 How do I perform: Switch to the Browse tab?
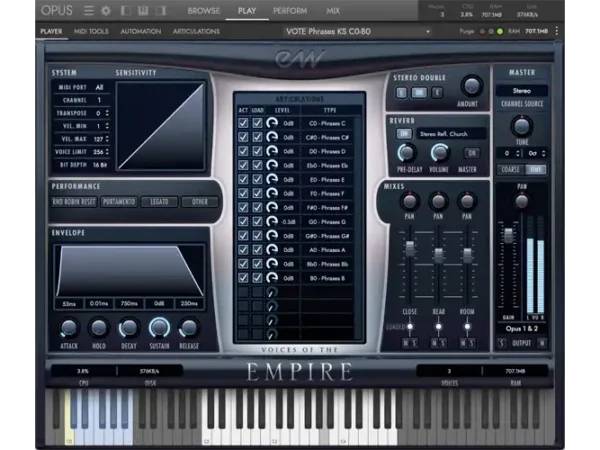pos(204,11)
